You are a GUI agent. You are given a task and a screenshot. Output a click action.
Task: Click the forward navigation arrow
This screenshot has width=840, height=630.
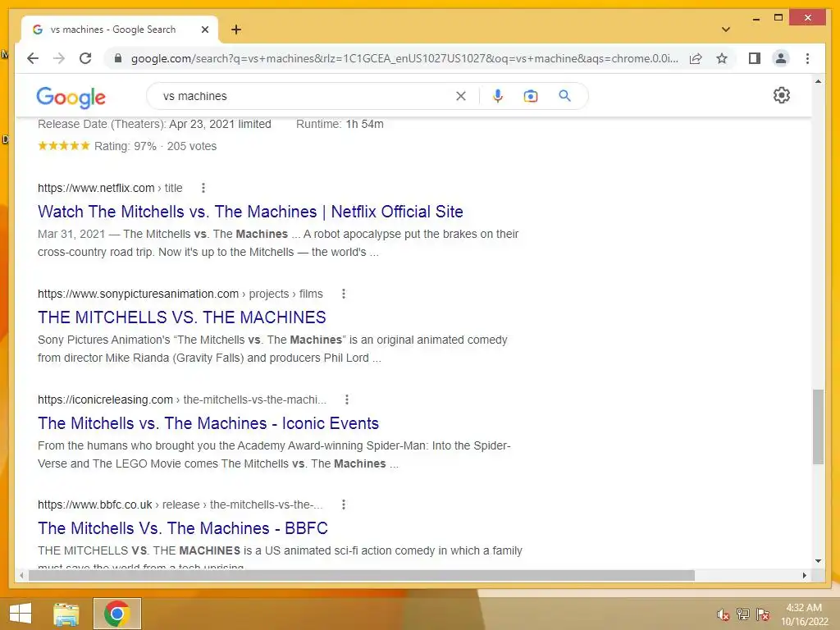[x=59, y=58]
